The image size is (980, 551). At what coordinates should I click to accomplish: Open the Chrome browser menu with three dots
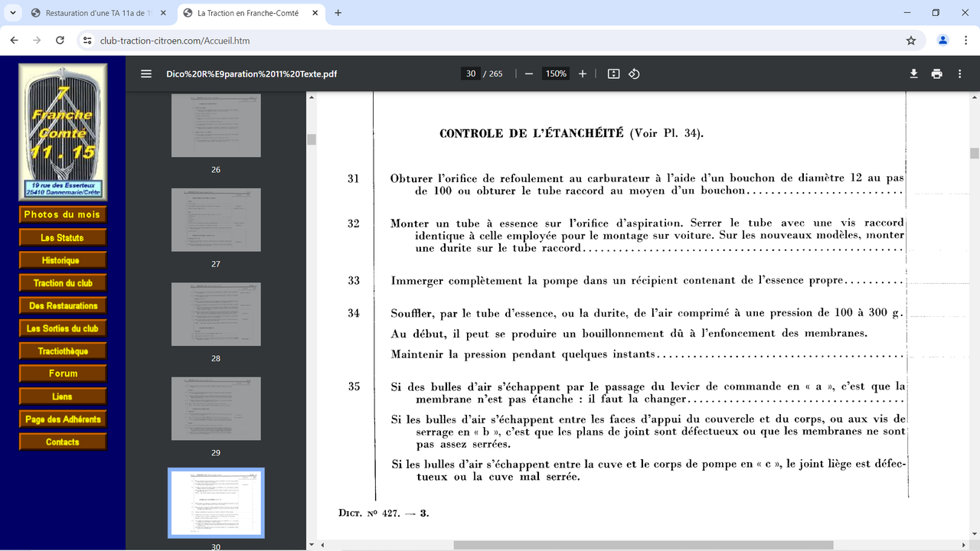point(965,41)
